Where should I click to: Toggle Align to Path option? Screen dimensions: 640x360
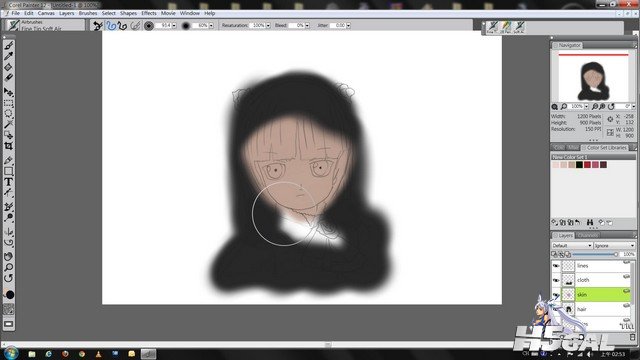point(136,26)
